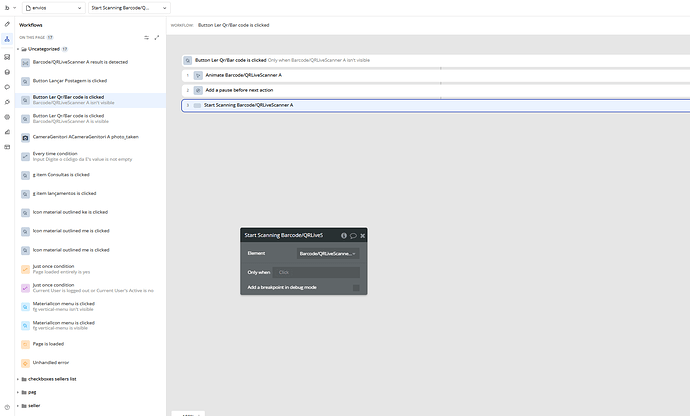This screenshot has width=690, height=416.
Task: Open step 2 Add a pause before next action
Action: pyautogui.click(x=436, y=90)
